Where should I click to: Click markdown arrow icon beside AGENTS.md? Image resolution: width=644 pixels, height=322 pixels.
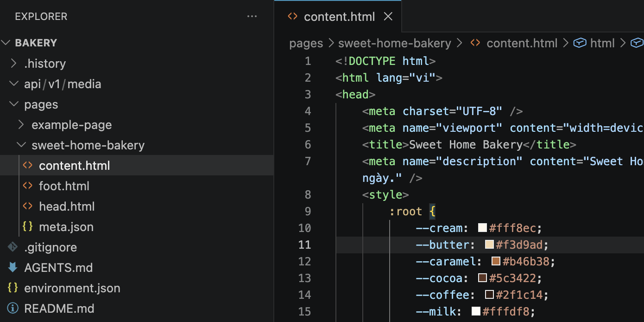[13, 267]
